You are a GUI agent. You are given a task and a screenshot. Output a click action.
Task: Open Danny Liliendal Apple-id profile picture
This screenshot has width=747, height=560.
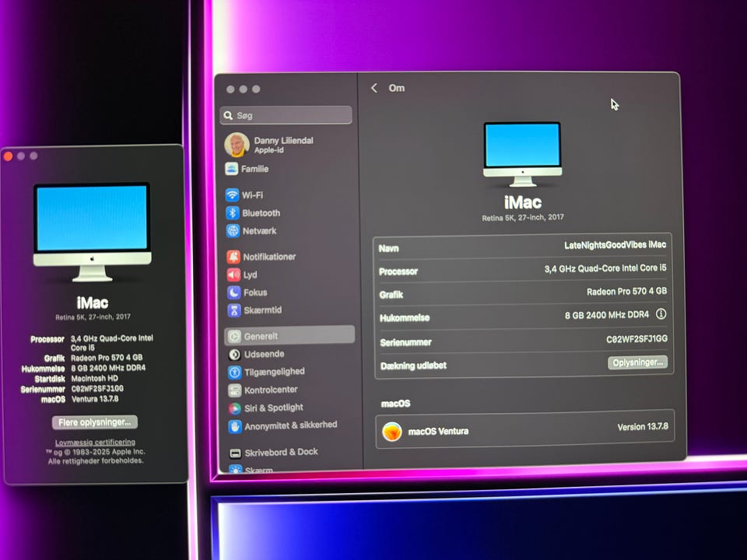coord(237,145)
